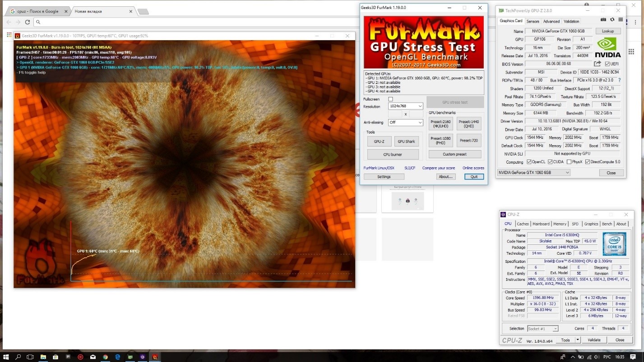Open Microsoft Store taskbar icon
The width and height of the screenshot is (644, 362).
56,357
